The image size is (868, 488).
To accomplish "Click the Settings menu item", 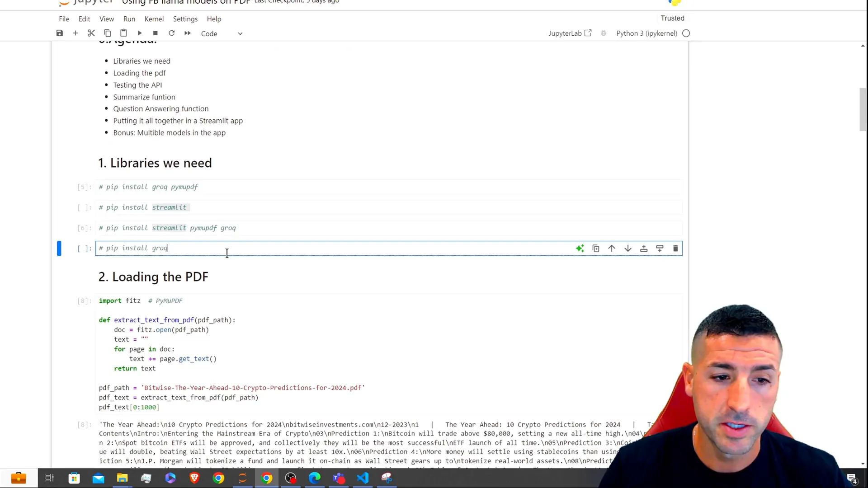I will point(185,19).
